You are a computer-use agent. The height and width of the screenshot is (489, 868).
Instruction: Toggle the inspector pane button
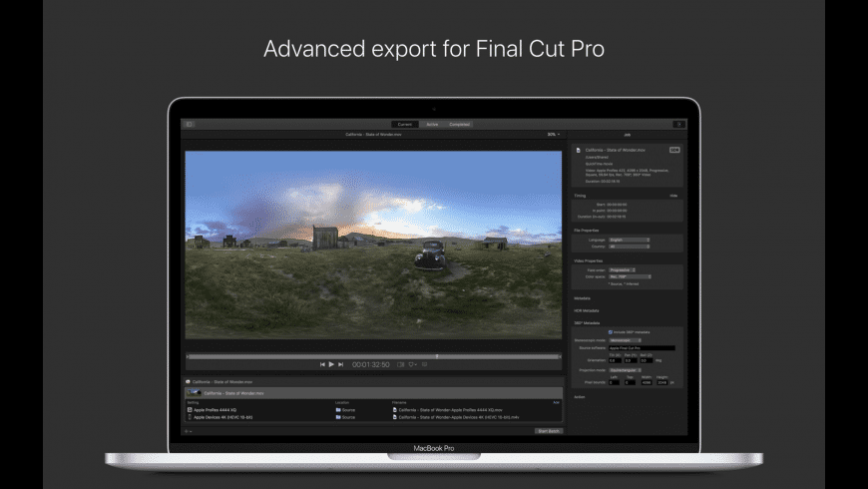[x=679, y=124]
